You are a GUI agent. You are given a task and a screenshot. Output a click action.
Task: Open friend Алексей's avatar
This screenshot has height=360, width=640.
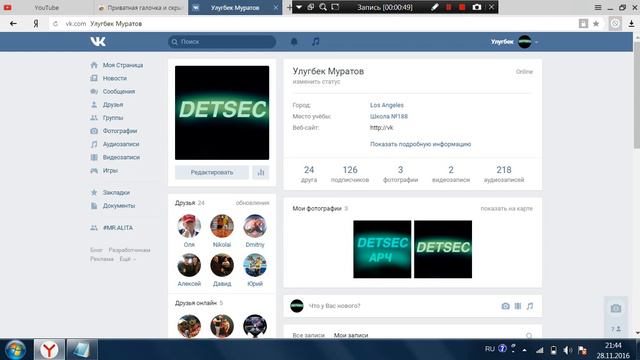pos(189,265)
